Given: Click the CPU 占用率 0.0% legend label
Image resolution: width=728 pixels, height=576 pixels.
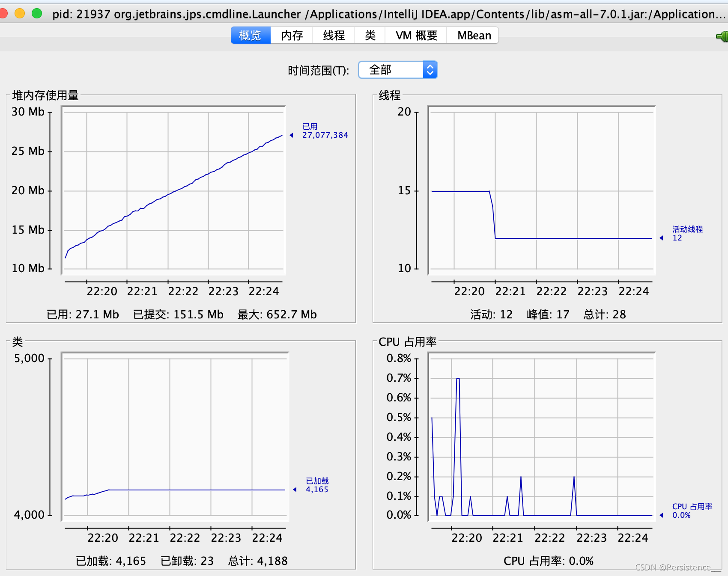Looking at the screenshot, I should click(692, 511).
